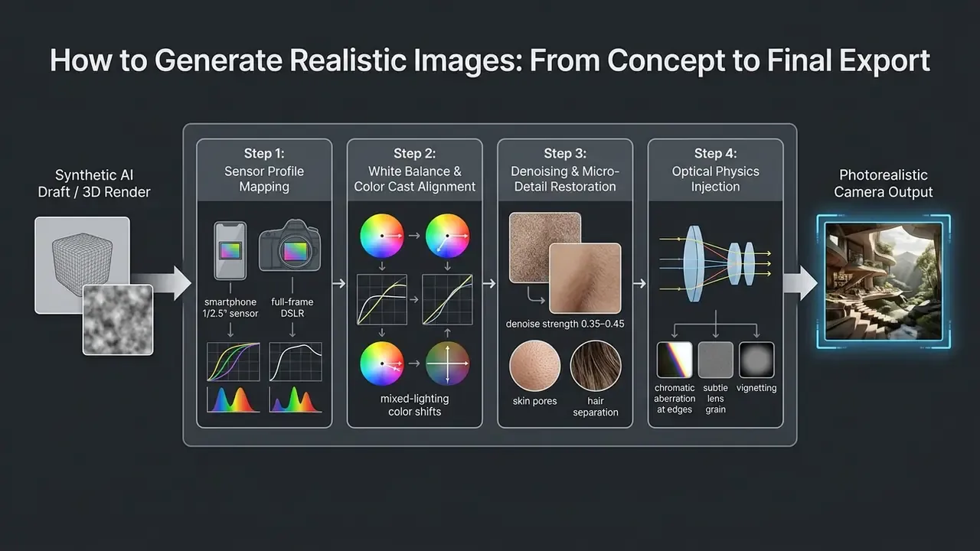The image size is (980, 551).
Task: Click the 'Photorealistic Camera Output' label
Action: (x=884, y=184)
